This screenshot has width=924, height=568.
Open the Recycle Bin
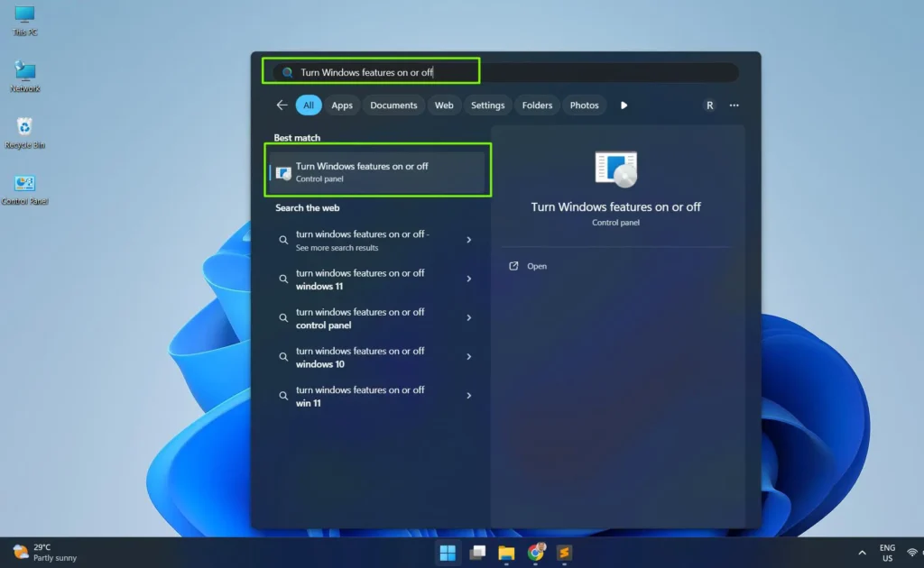(x=24, y=133)
